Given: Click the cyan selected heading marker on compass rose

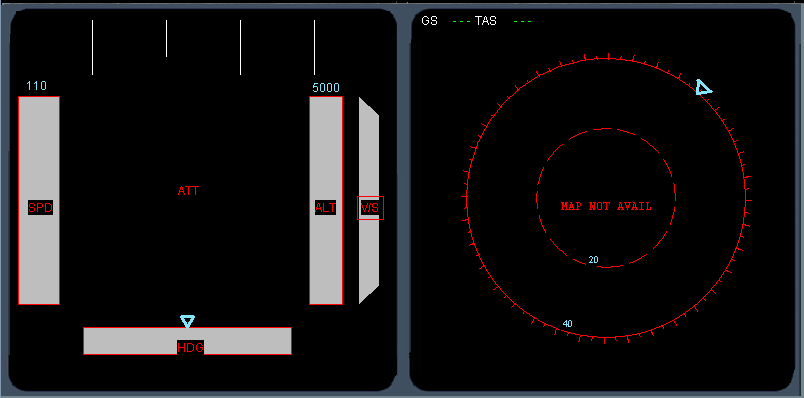Looking at the screenshot, I should point(704,88).
